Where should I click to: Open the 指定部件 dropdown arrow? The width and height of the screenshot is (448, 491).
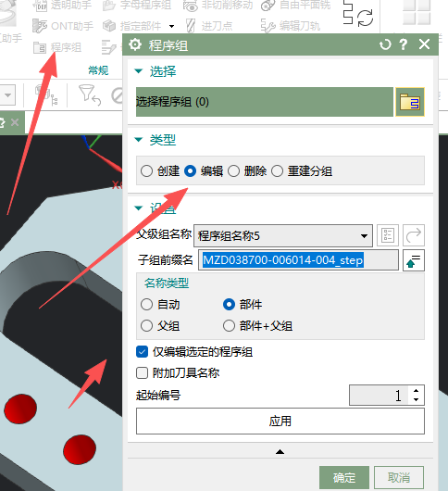click(171, 26)
